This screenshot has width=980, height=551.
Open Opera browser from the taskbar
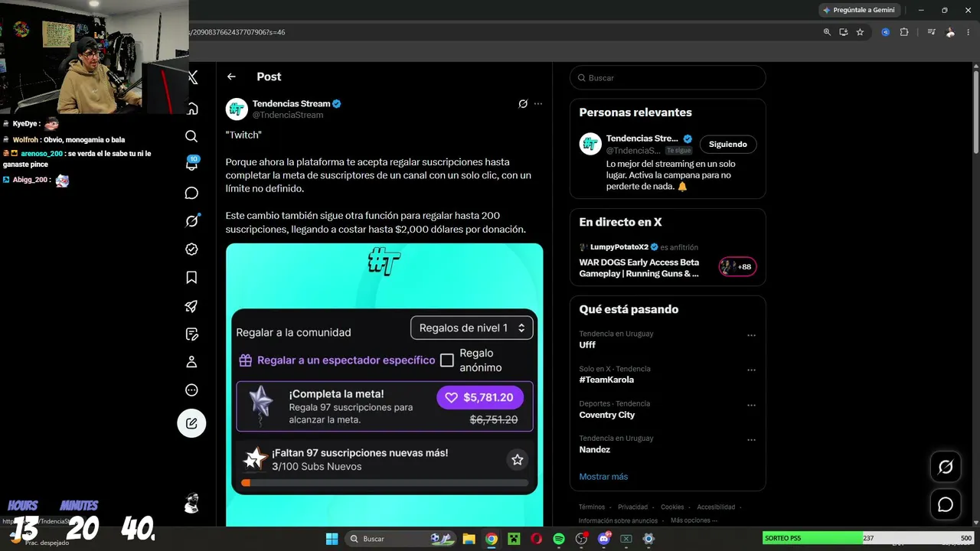537,539
